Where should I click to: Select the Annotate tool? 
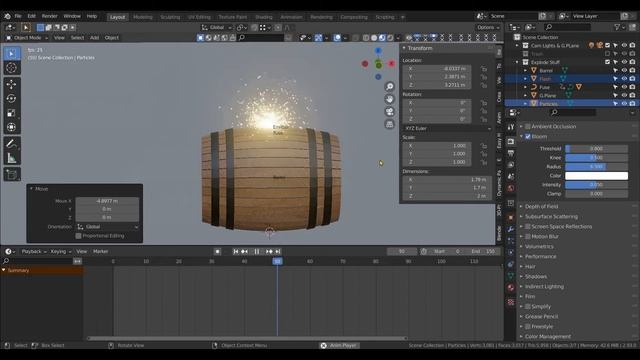tap(12, 144)
